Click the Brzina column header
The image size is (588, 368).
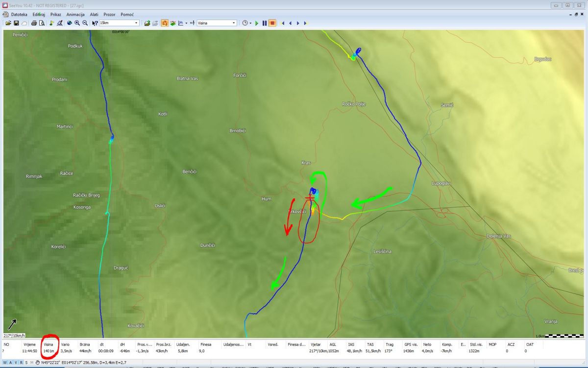click(85, 344)
